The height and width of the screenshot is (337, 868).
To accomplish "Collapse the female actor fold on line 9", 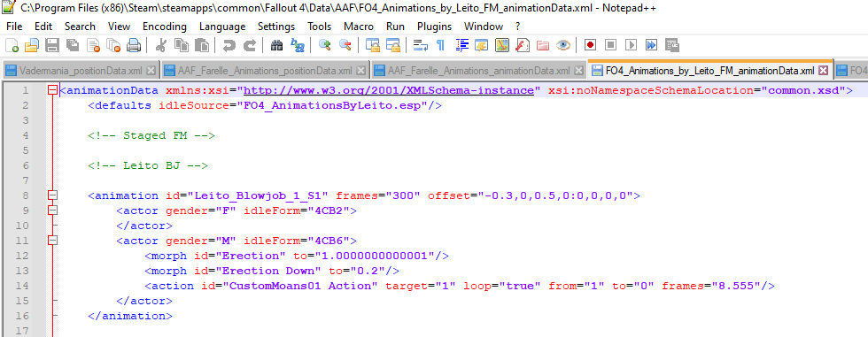I will tap(52, 210).
